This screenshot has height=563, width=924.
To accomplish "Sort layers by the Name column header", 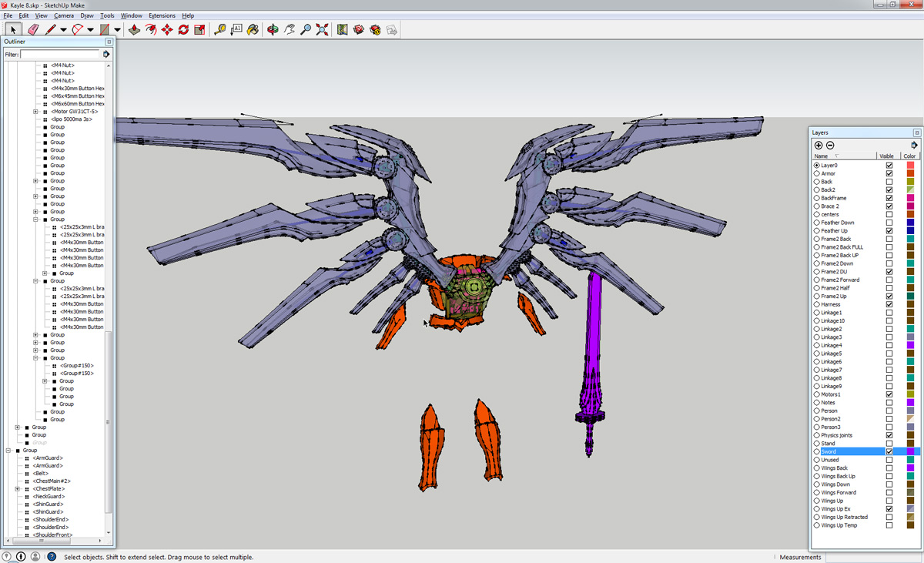I will (844, 156).
